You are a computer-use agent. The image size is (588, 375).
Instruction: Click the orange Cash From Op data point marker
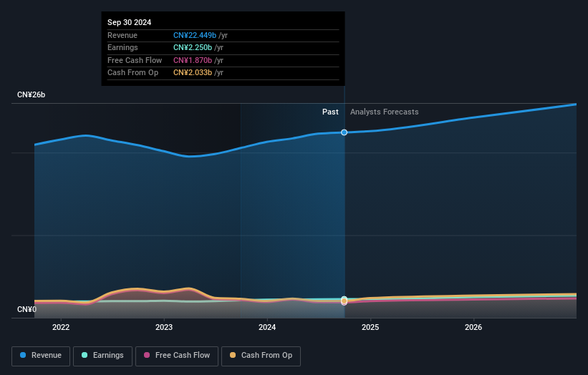(344, 301)
